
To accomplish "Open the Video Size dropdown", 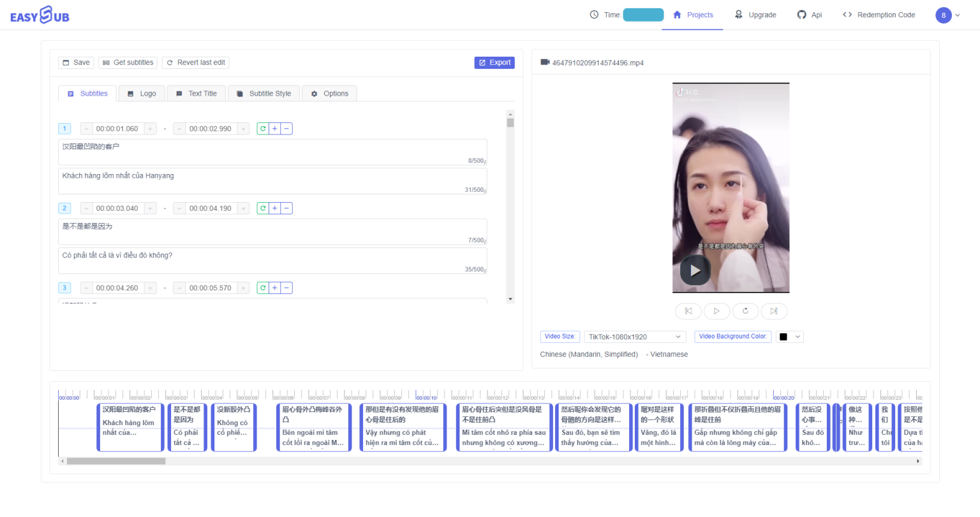I will click(635, 337).
